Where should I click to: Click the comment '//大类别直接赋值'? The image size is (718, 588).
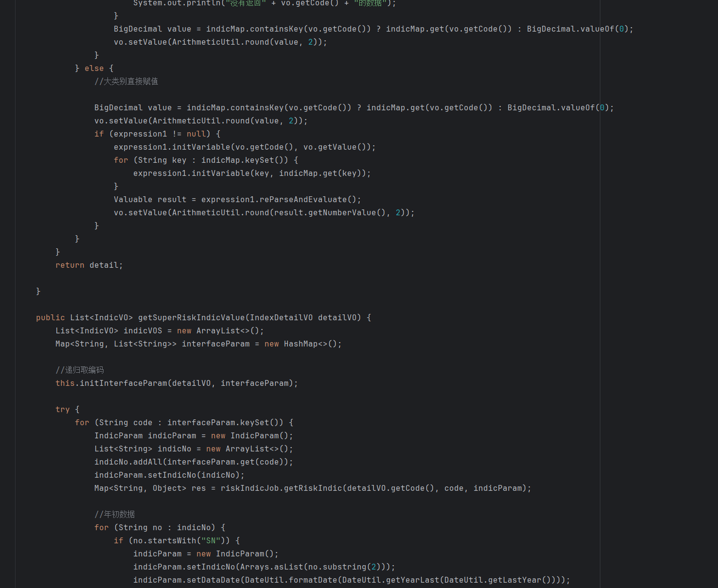coord(126,82)
